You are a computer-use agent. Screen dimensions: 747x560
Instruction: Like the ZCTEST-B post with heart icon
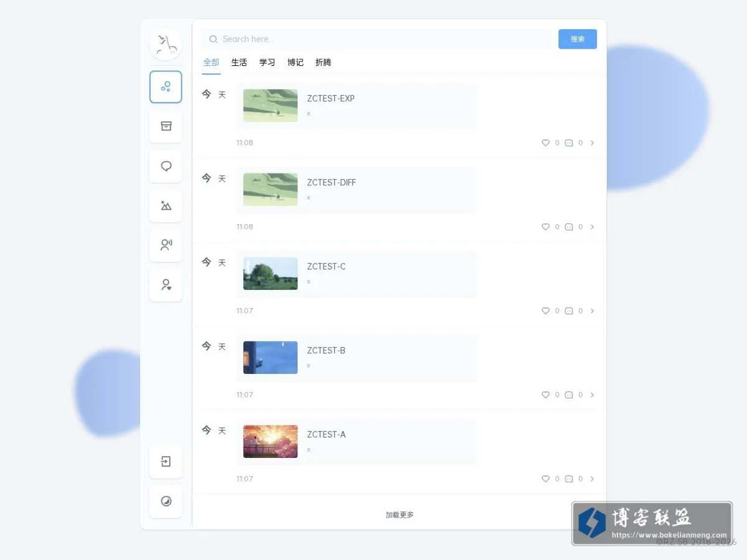tap(545, 395)
